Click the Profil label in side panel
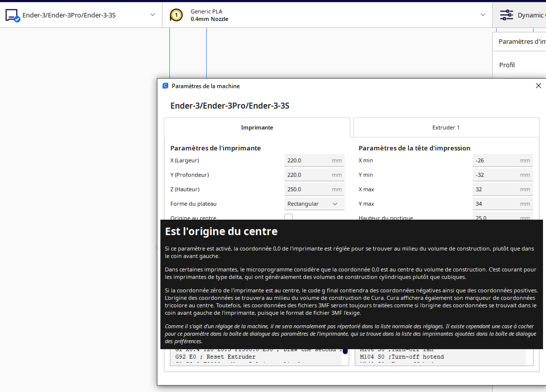Viewport: 546px width, 392px height. 507,65
